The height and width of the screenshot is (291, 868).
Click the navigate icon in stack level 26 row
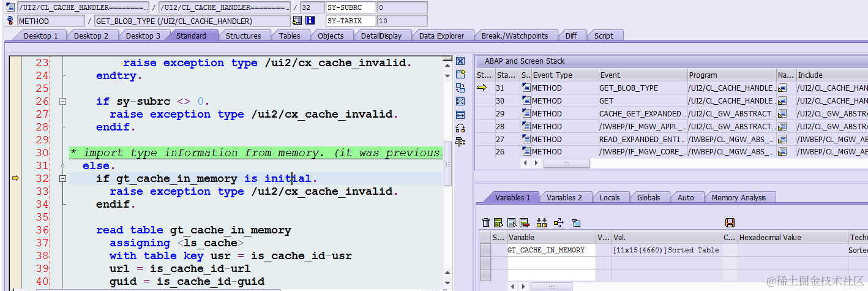pos(782,151)
